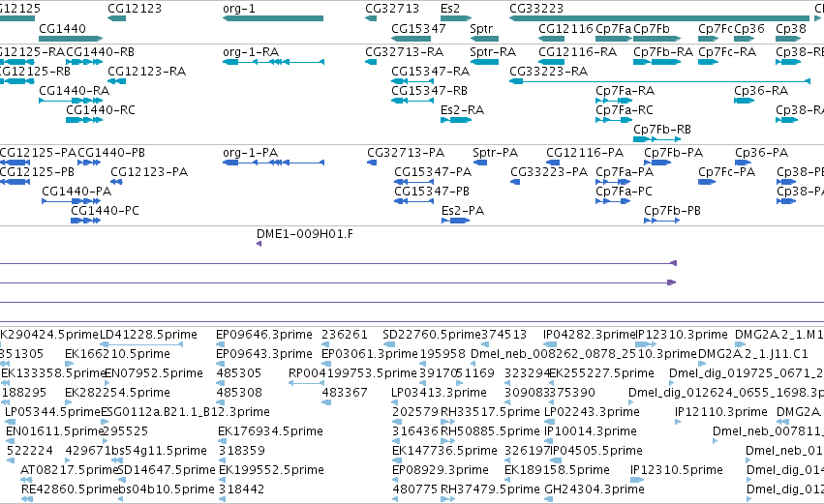Select the Cp7Fa-RC transcript

[x=625, y=109]
